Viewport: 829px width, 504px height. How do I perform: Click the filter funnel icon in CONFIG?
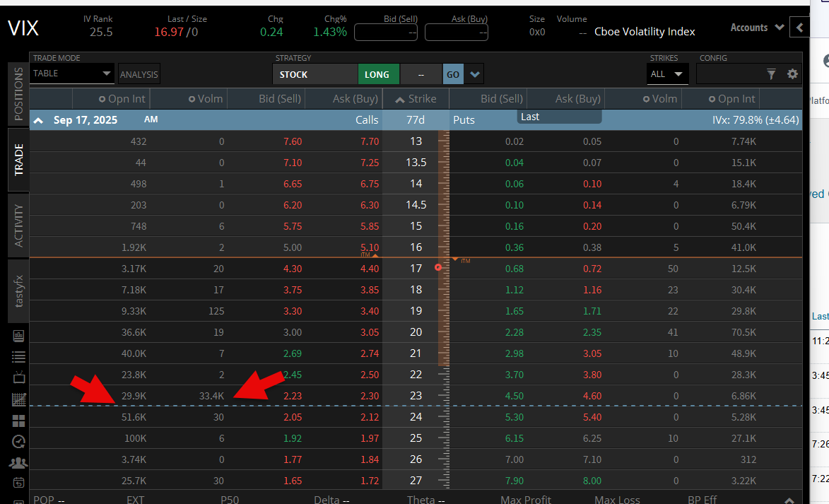pyautogui.click(x=771, y=74)
